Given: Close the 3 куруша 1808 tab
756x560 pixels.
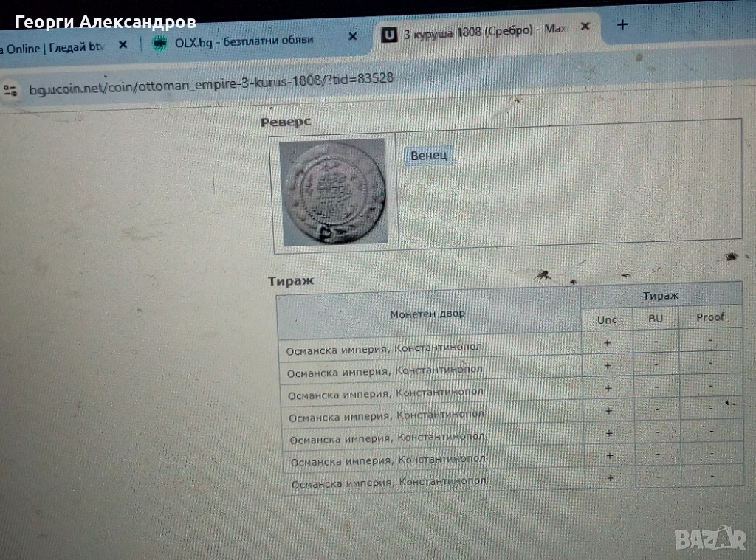Looking at the screenshot, I should (x=585, y=27).
